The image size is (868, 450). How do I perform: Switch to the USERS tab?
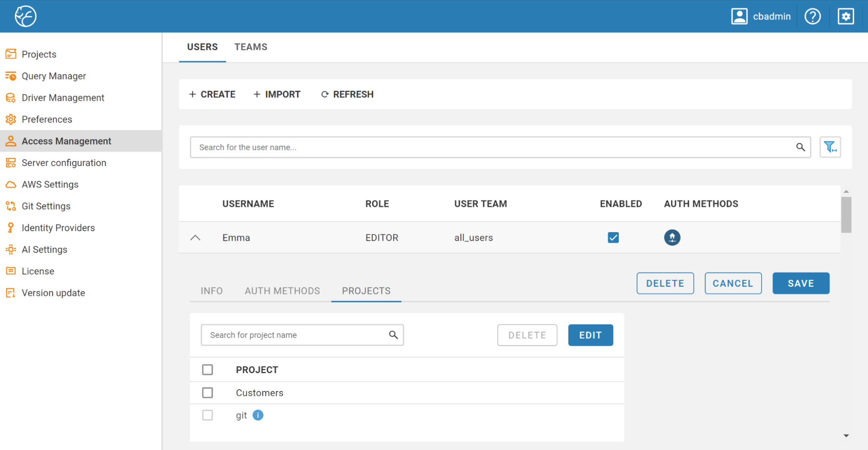202,47
